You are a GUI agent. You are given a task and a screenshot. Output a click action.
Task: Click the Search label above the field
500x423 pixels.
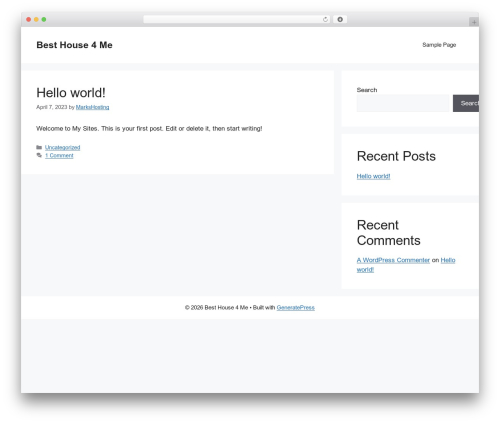click(x=367, y=90)
